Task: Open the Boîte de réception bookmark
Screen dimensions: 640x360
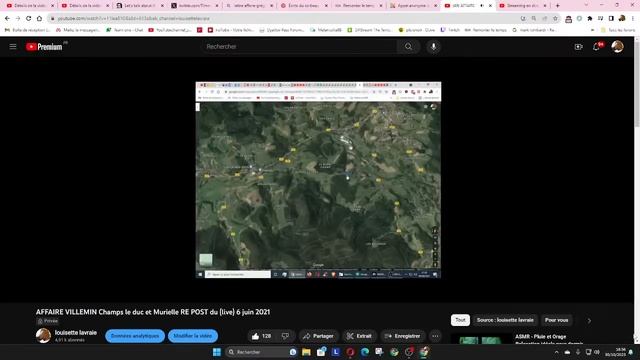Action: [x=27, y=30]
